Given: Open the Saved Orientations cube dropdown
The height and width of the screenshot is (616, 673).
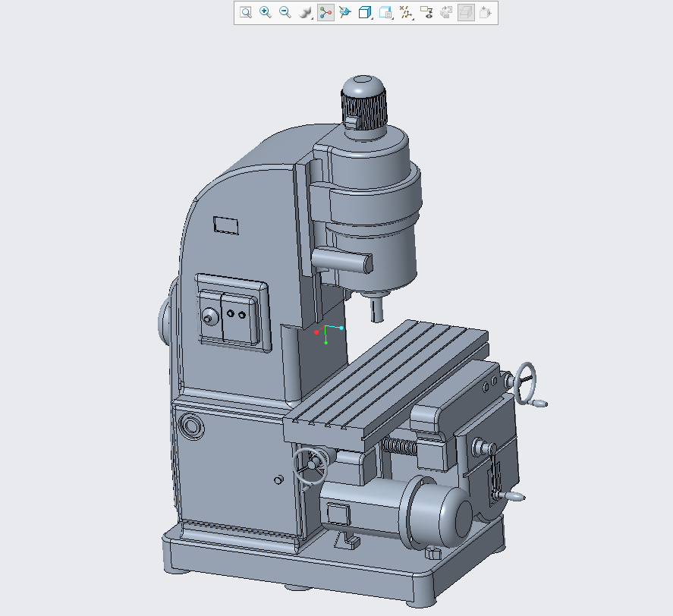Looking at the screenshot, I should point(365,12).
